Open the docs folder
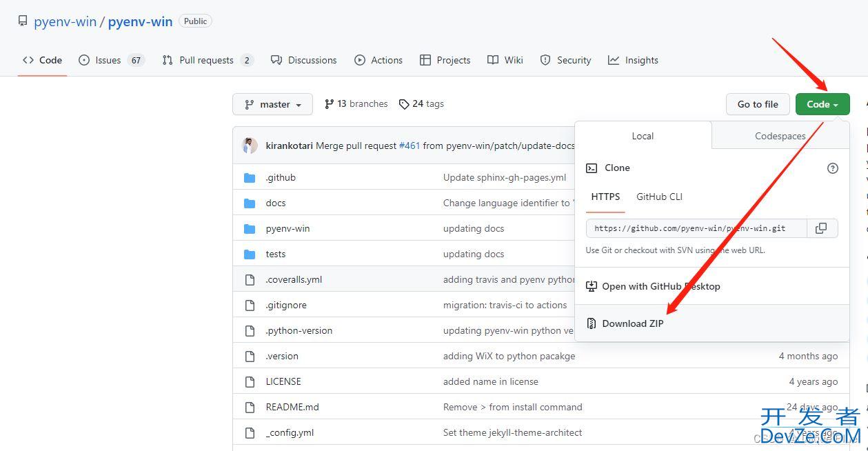868x451 pixels. tap(276, 203)
